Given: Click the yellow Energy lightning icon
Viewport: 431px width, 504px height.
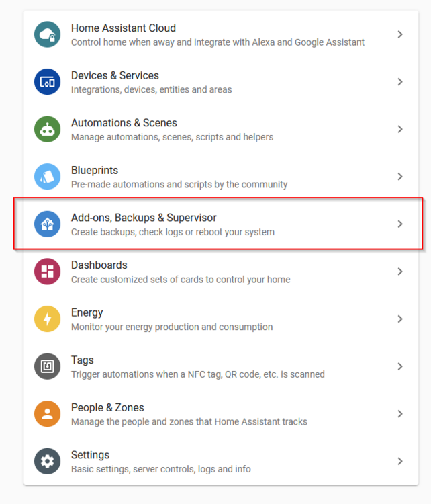Looking at the screenshot, I should [x=48, y=319].
